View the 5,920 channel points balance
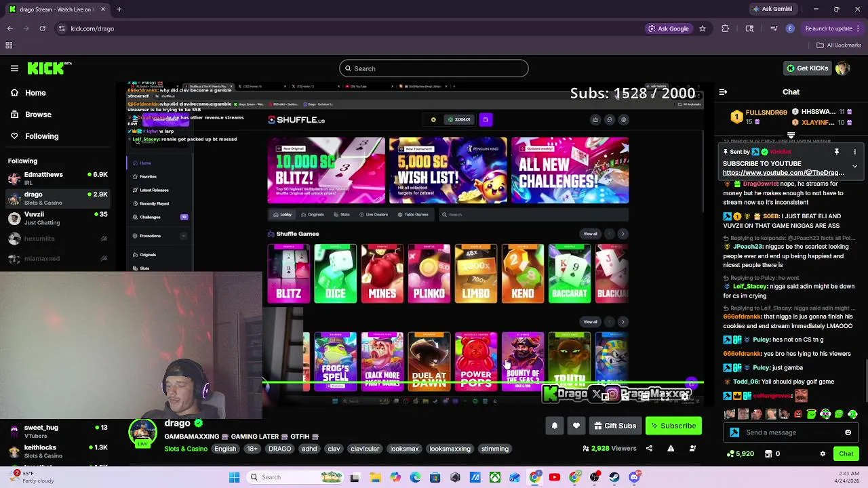 [741, 454]
